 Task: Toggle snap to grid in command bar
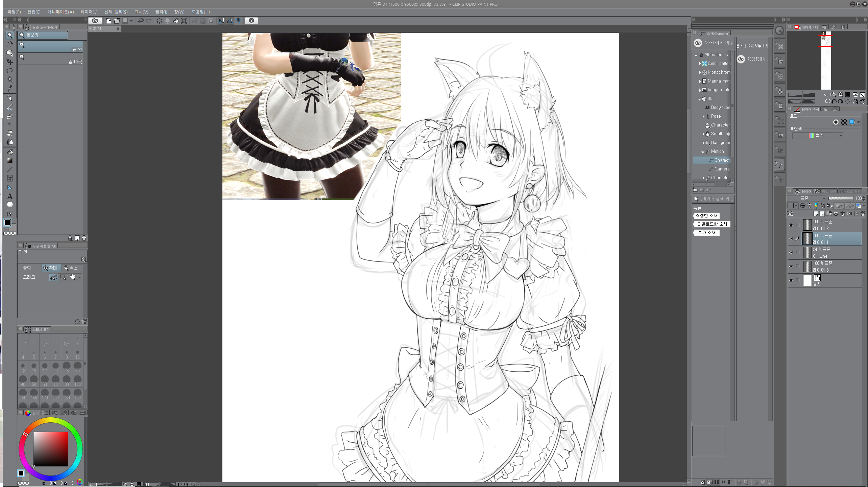pos(238,21)
